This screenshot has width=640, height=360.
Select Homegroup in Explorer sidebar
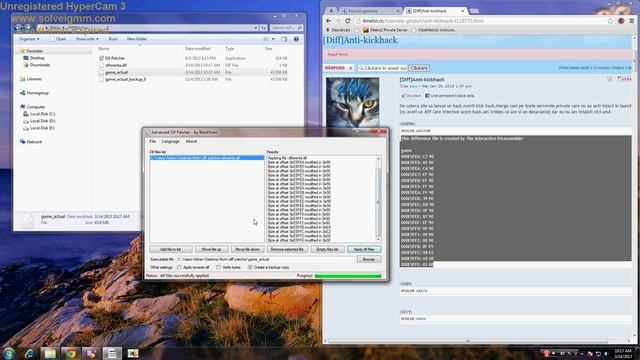pos(37,93)
